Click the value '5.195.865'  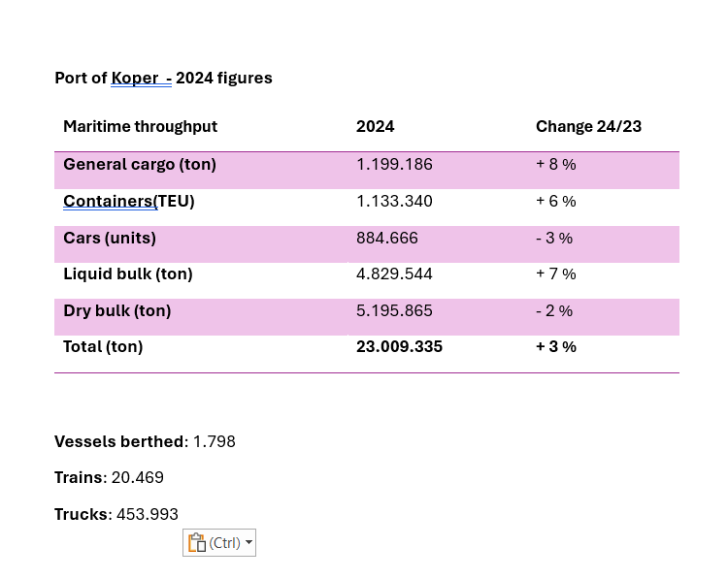pyautogui.click(x=394, y=310)
